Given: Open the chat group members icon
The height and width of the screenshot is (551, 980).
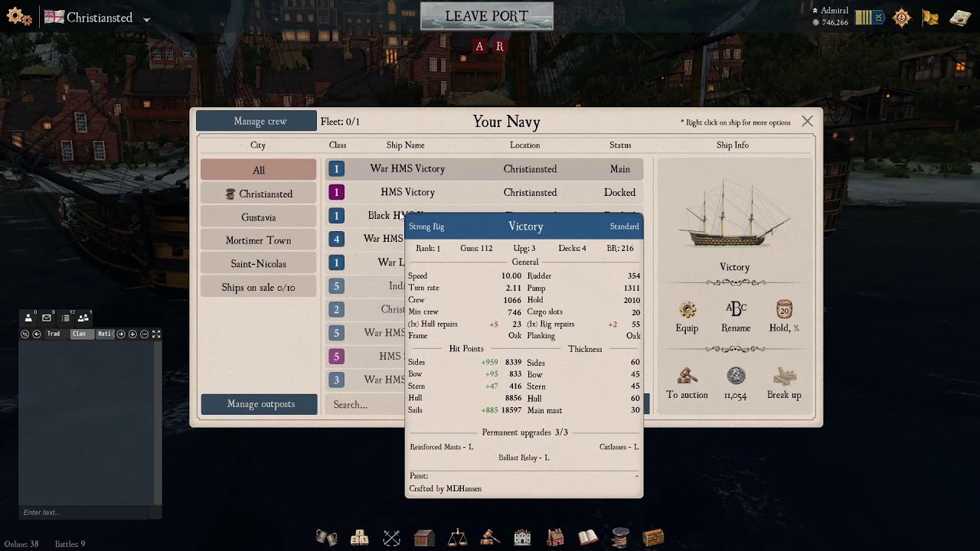Looking at the screenshot, I should click(x=83, y=318).
